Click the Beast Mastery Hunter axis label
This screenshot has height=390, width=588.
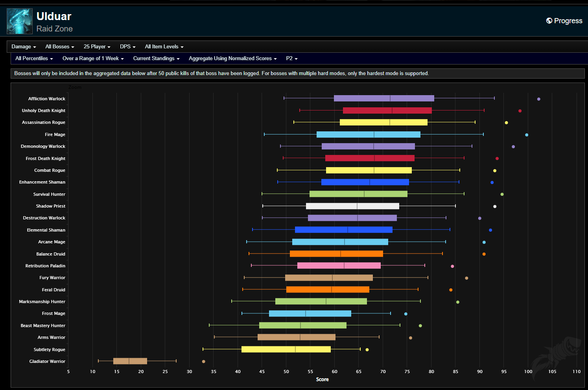43,326
